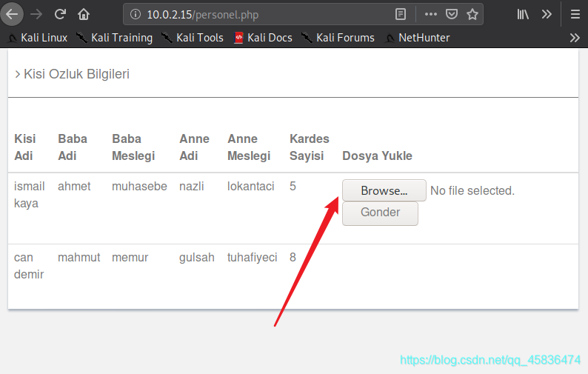Open the page actions three-dots menu
This screenshot has width=588, height=374.
click(430, 14)
